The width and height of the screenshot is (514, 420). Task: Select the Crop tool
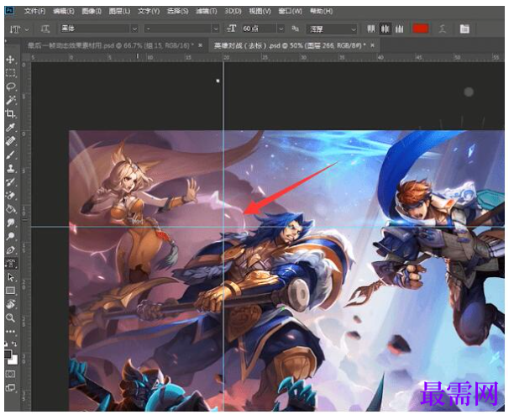pos(10,113)
